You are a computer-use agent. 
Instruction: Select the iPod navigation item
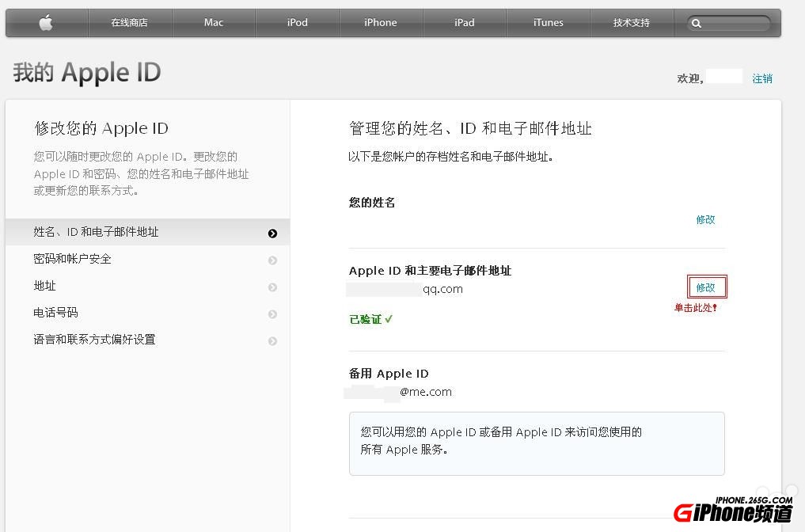[x=297, y=22]
